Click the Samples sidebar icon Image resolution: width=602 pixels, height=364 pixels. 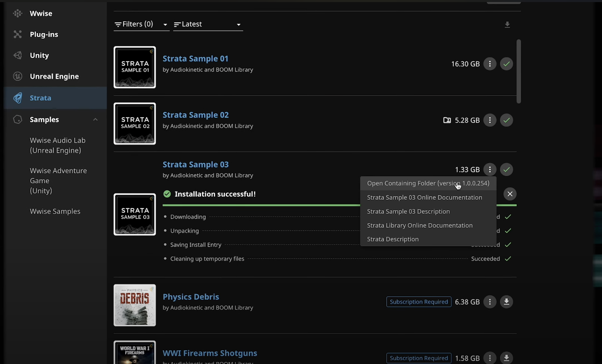(x=18, y=120)
